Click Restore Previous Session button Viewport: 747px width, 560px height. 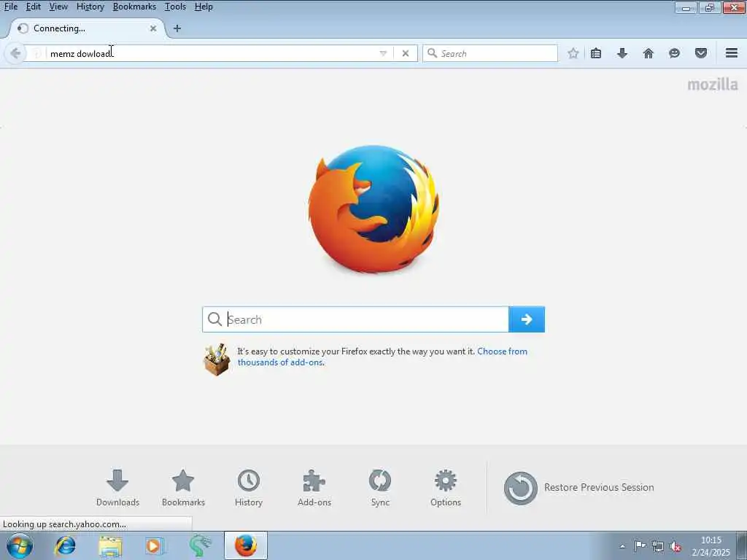coord(578,488)
